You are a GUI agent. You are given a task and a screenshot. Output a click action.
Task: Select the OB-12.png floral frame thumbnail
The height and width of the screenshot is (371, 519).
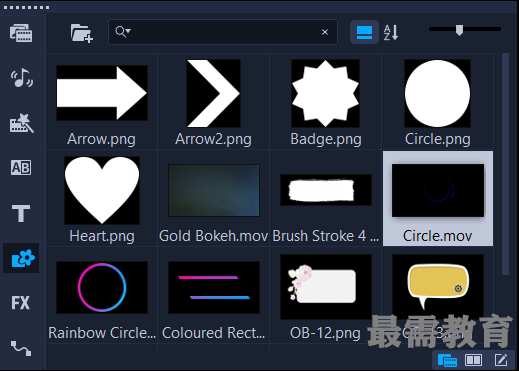pos(326,287)
